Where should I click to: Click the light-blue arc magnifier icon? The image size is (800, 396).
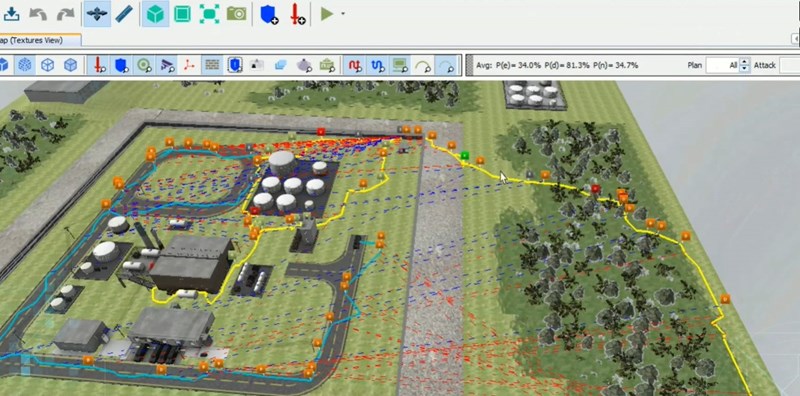pos(446,65)
